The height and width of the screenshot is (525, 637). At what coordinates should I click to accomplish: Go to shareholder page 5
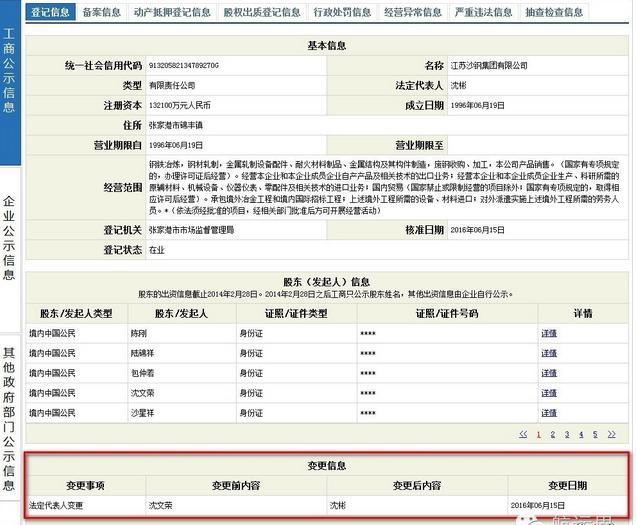point(595,434)
